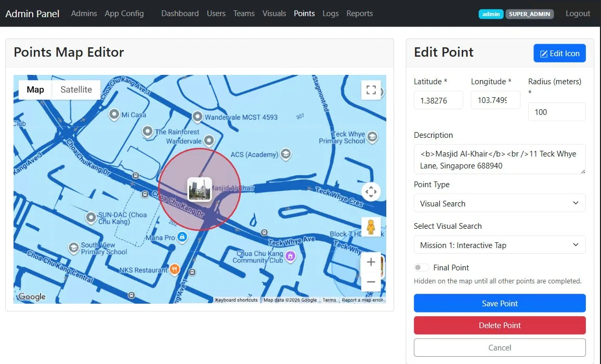Open the Visuals page

[x=274, y=14]
